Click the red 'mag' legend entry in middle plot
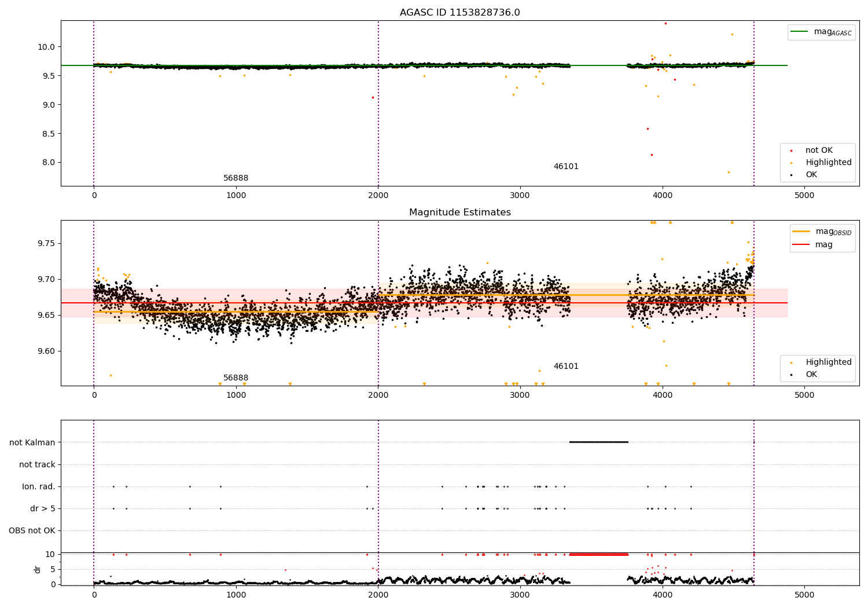 [812, 244]
